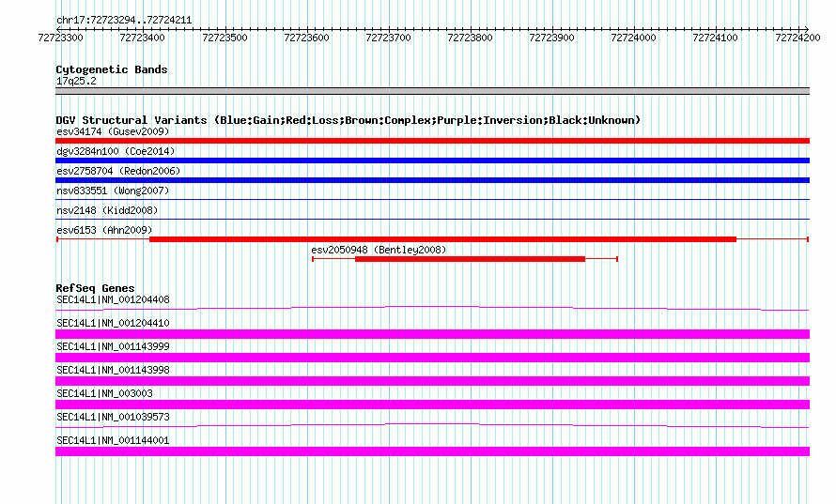Click ruler position 72723600

coord(306,38)
